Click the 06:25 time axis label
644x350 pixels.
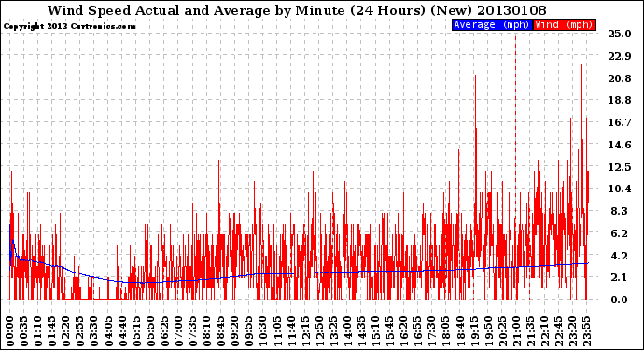(164, 331)
